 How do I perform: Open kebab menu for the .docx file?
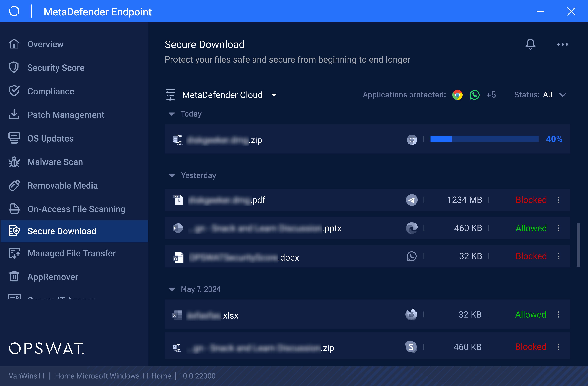(559, 256)
